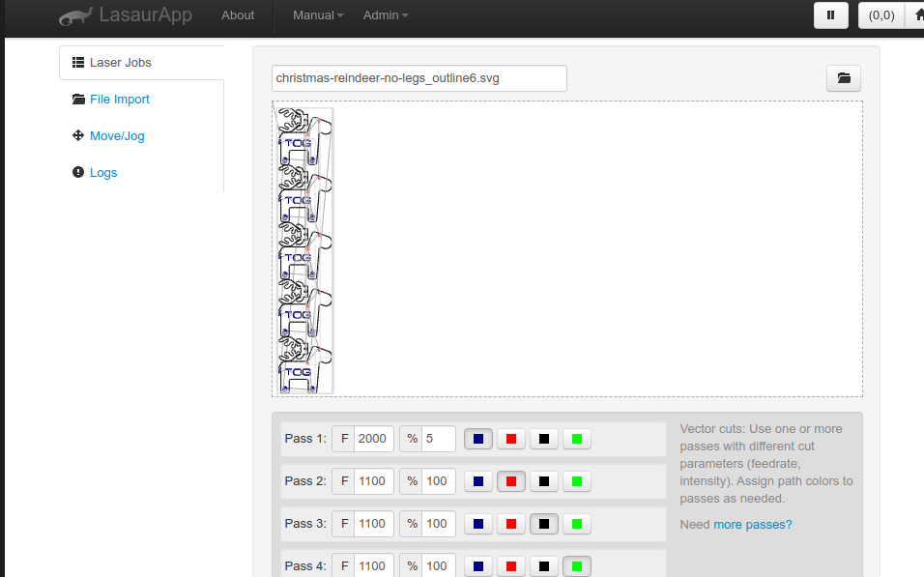Image resolution: width=924 pixels, height=577 pixels.
Task: Expand the Manual dropdown menu
Action: (318, 15)
